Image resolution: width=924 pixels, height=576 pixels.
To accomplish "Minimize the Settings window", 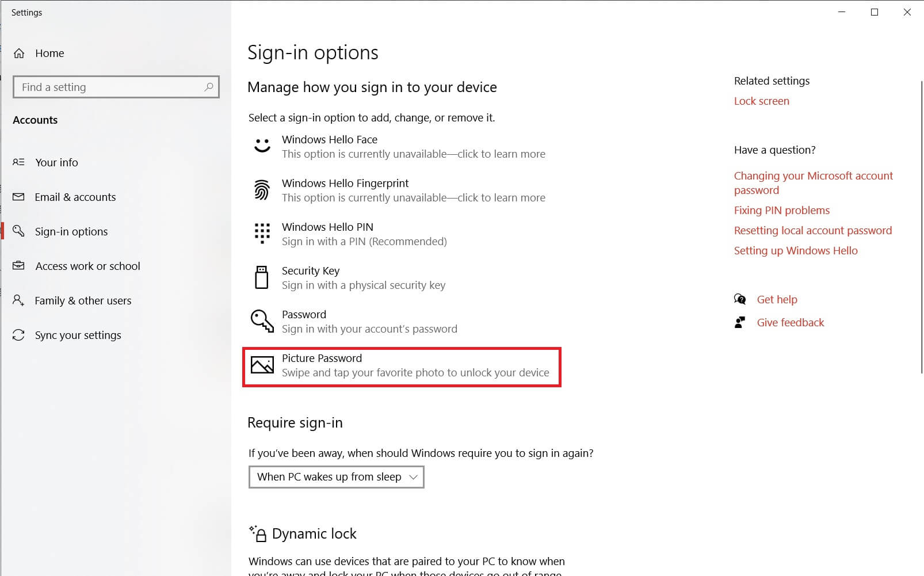I will [x=842, y=12].
